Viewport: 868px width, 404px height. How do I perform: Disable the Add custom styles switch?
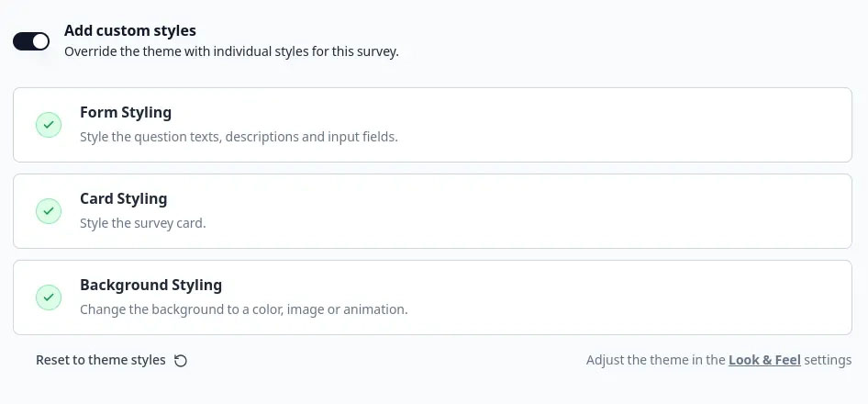31,41
